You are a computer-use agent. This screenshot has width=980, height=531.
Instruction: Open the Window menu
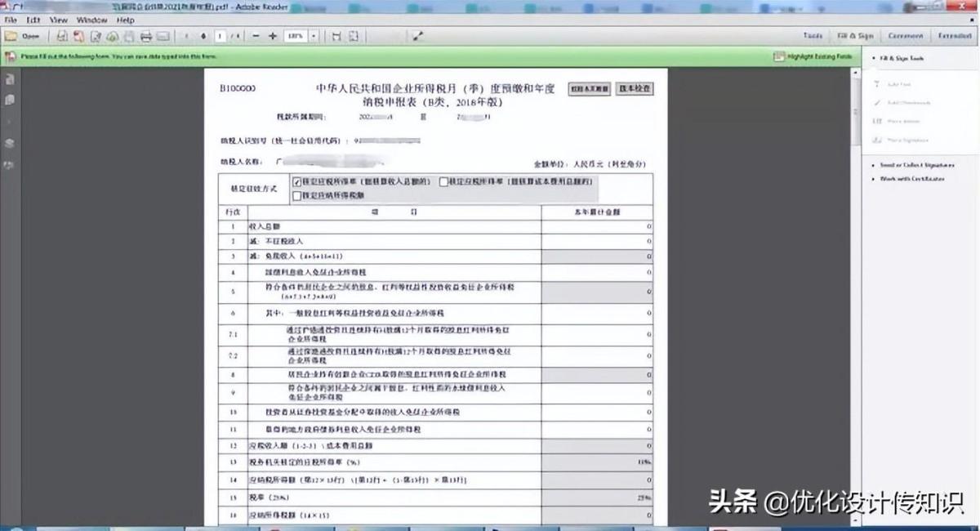pyautogui.click(x=91, y=20)
